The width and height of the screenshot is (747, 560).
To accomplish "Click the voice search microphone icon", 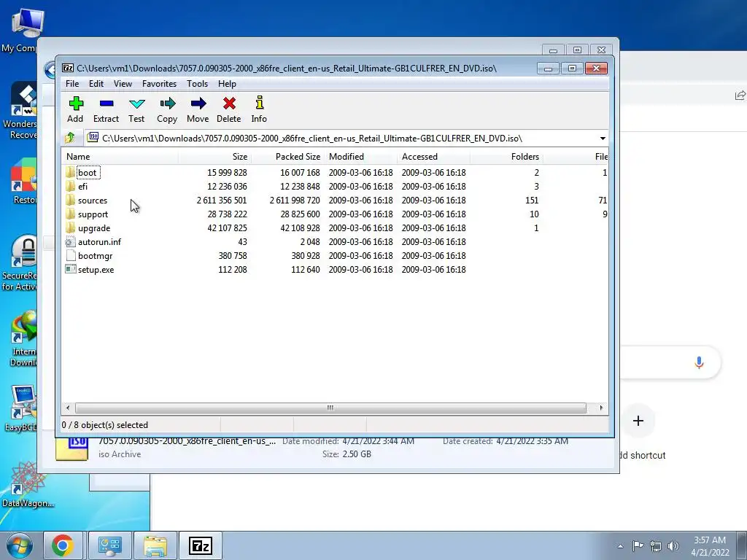I will pyautogui.click(x=699, y=362).
